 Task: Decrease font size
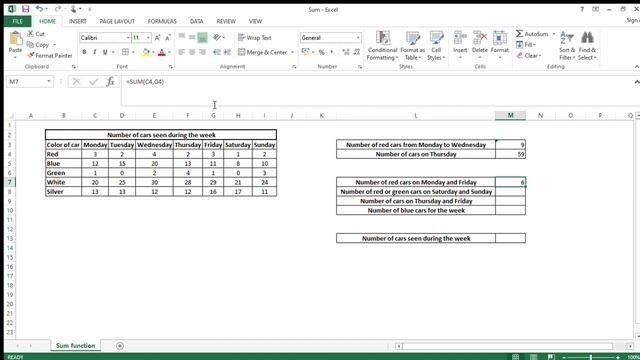168,38
